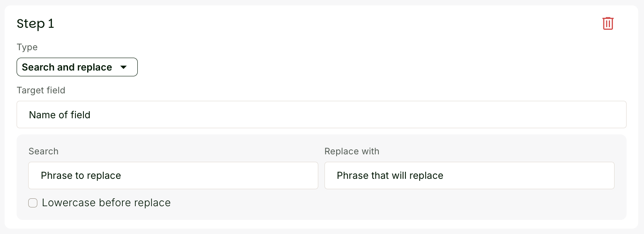Click the "Replace with" label
Viewport: 644px width, 234px height.
352,151
